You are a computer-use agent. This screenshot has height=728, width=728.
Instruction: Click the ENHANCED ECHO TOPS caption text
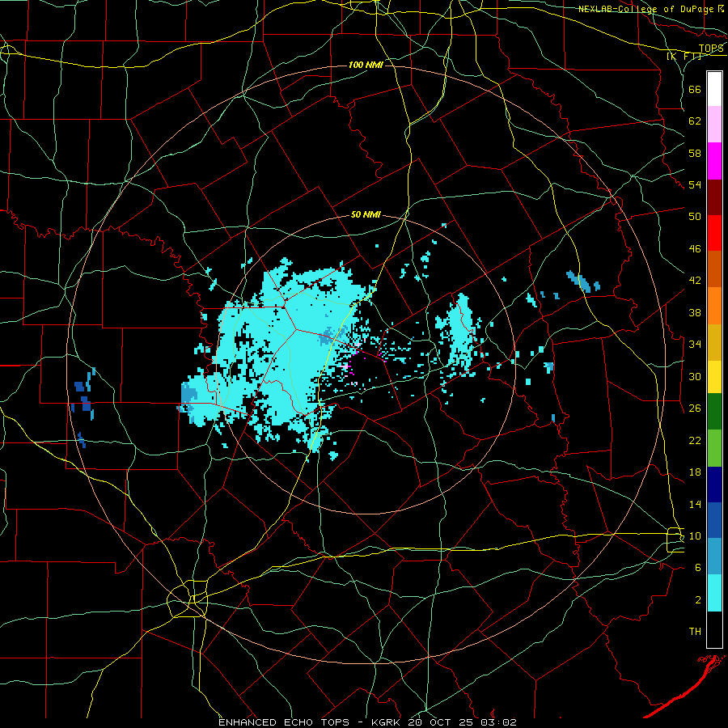[284, 722]
